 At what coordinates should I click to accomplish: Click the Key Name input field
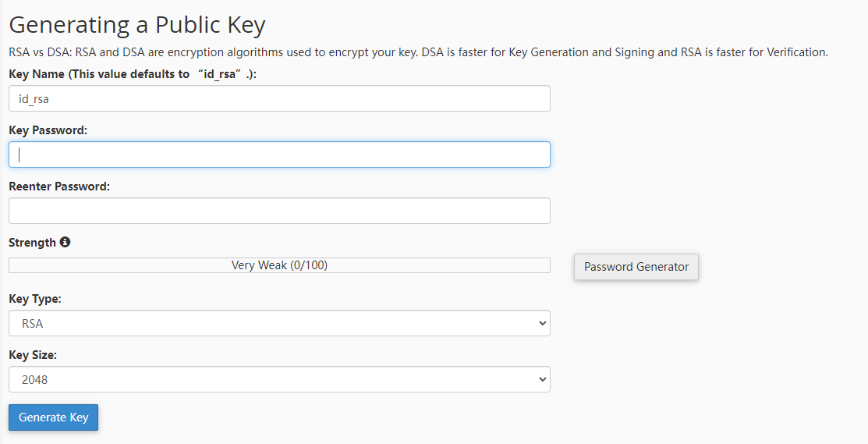coord(279,98)
